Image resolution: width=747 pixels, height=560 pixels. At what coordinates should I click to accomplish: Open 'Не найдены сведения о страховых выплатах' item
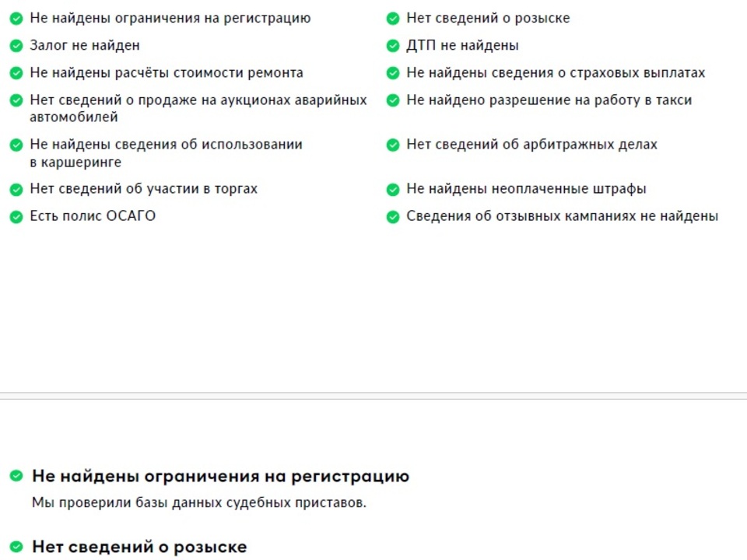pyautogui.click(x=556, y=73)
